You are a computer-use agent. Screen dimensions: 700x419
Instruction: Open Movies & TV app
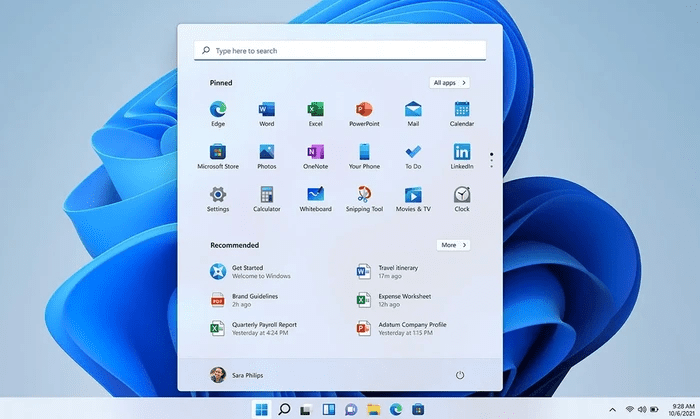point(413,199)
